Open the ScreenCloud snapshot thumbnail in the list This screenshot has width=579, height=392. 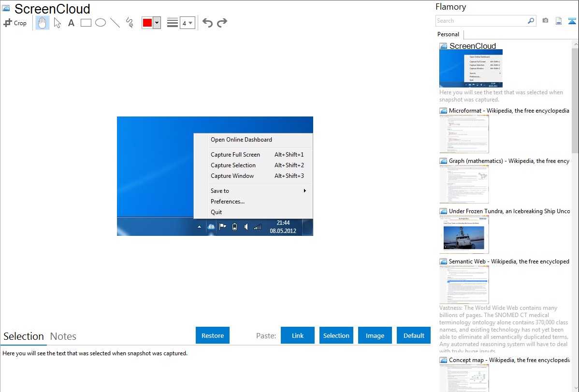tap(471, 68)
